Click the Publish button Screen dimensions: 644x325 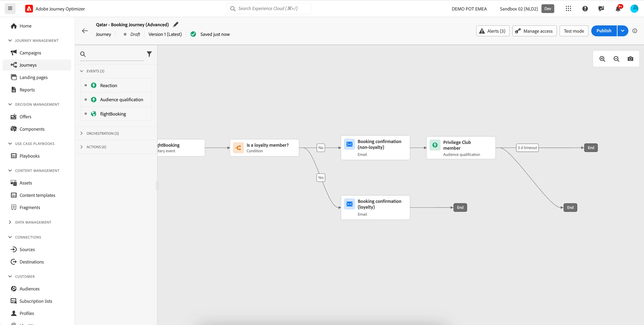[604, 31]
